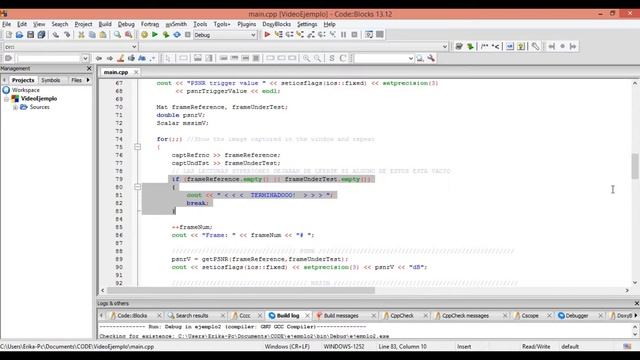Collapse the code fold marker at line 80

point(138,187)
